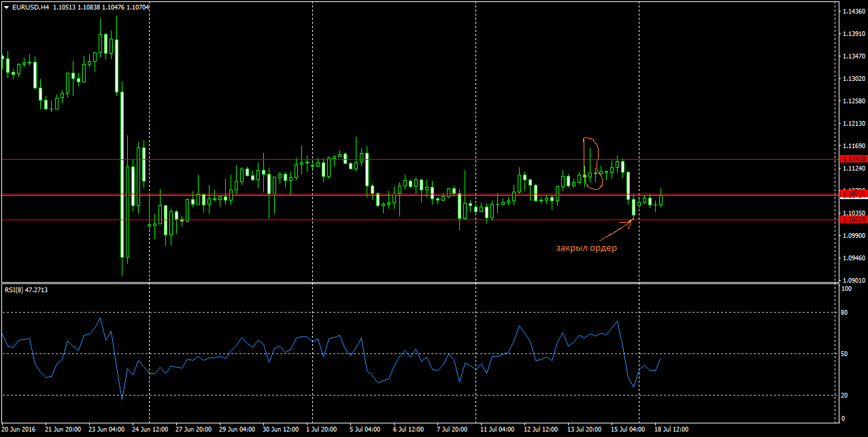Click the 1.12580 price scale value
Screen dimensions: 868x437
point(854,101)
